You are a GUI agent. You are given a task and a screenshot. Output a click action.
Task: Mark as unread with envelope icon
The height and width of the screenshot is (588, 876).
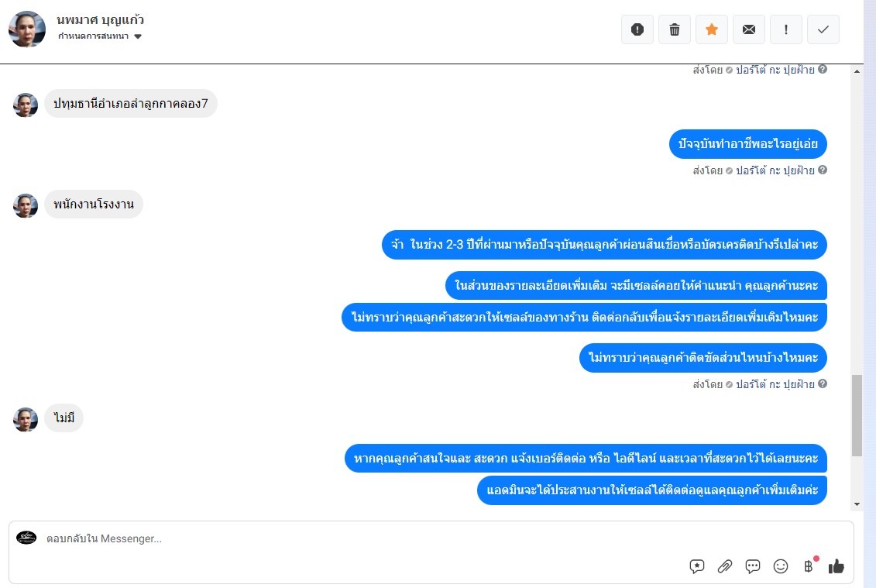[x=749, y=29]
